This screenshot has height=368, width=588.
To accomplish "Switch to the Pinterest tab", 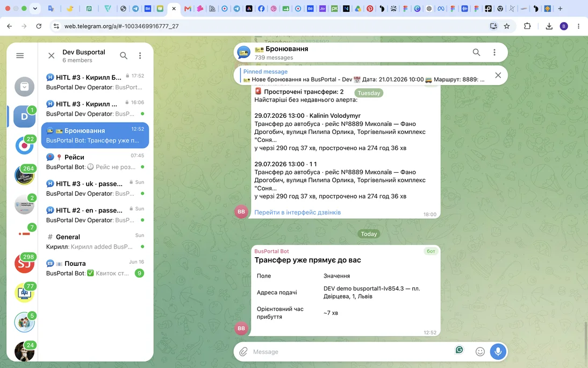I will tap(370, 8).
